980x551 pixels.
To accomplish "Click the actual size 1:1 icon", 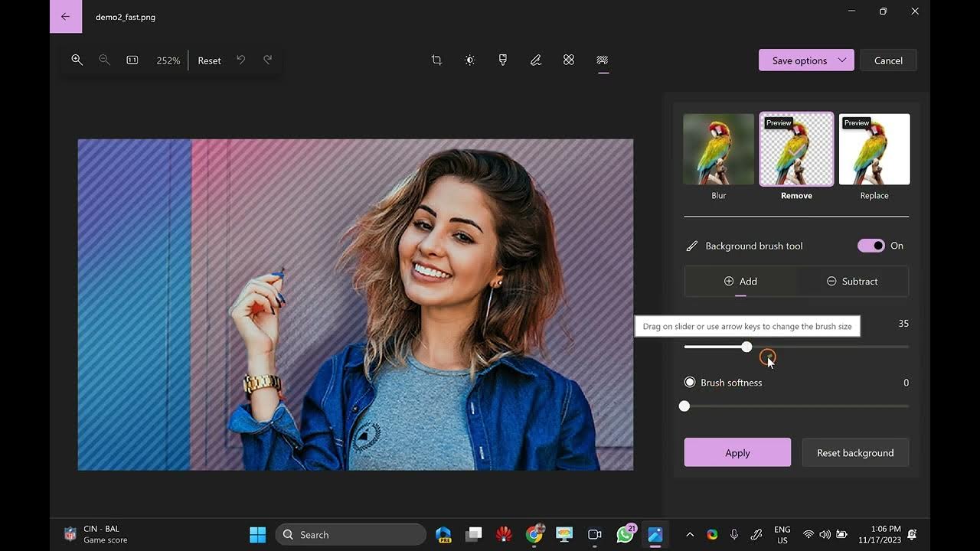I will (x=132, y=60).
